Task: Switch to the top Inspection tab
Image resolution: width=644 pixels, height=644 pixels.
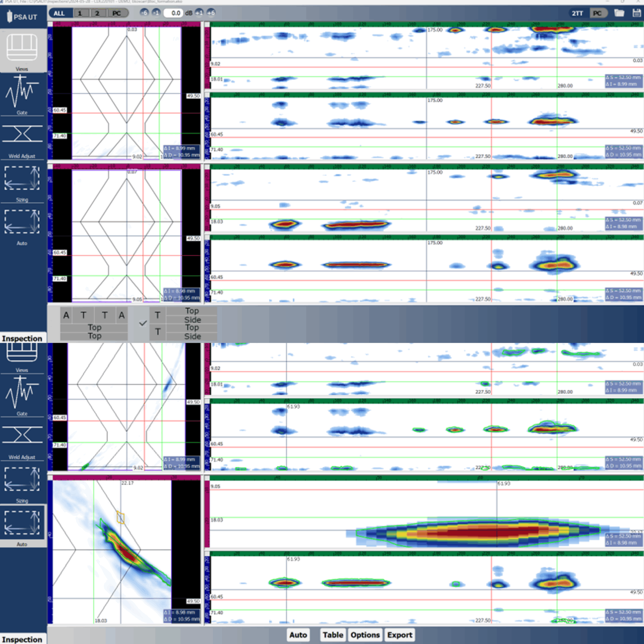Action: click(22, 338)
